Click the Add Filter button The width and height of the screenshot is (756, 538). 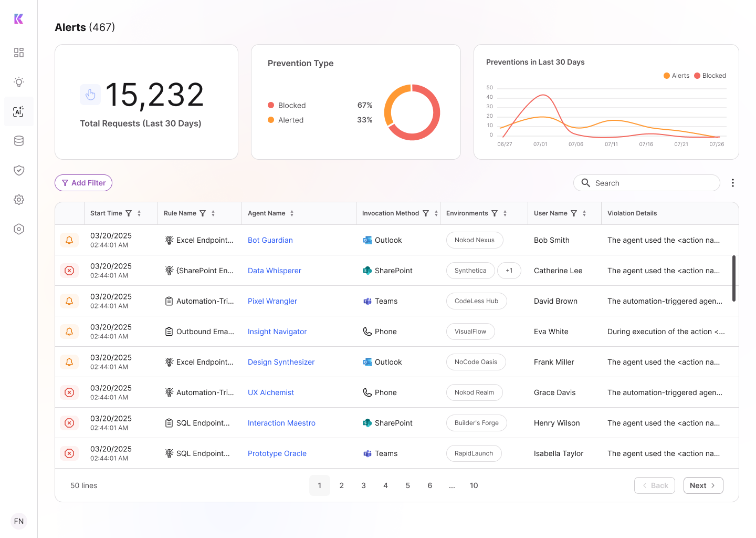[83, 183]
